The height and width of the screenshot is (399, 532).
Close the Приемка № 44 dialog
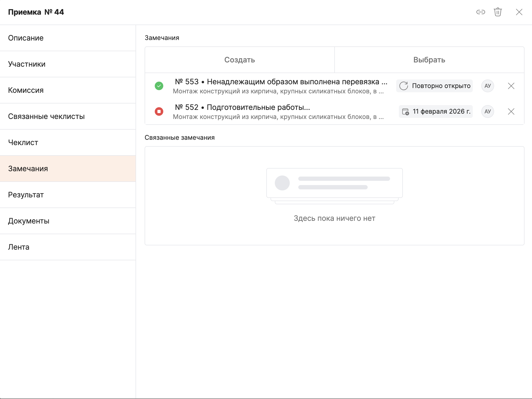click(519, 12)
